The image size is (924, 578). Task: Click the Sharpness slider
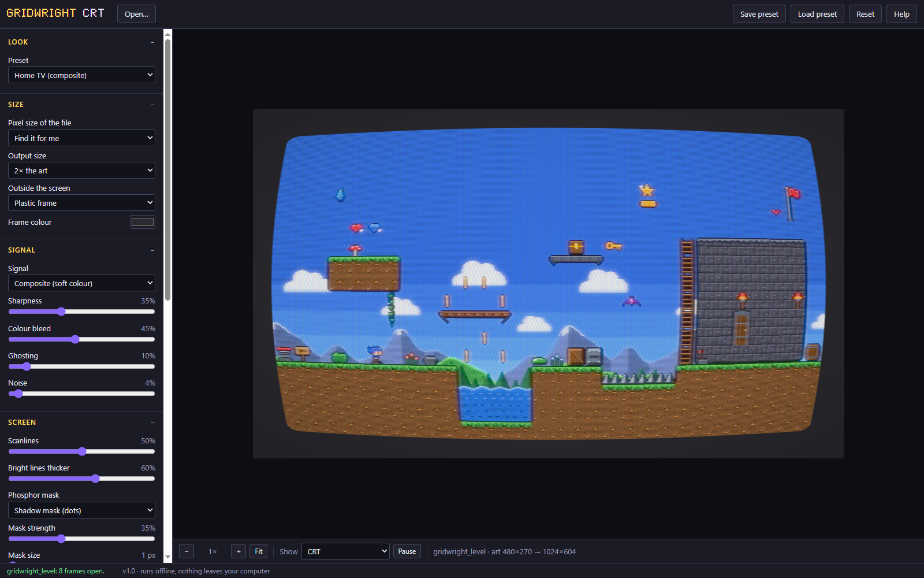81,312
